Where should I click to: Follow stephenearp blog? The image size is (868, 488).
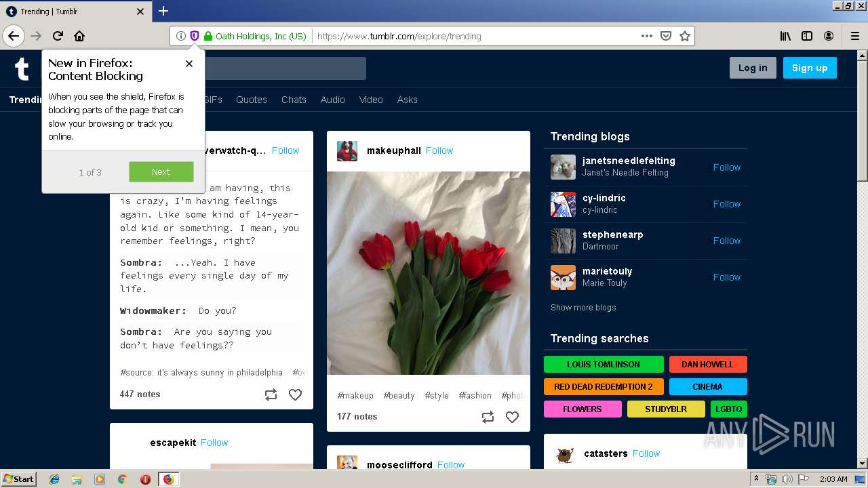point(726,241)
